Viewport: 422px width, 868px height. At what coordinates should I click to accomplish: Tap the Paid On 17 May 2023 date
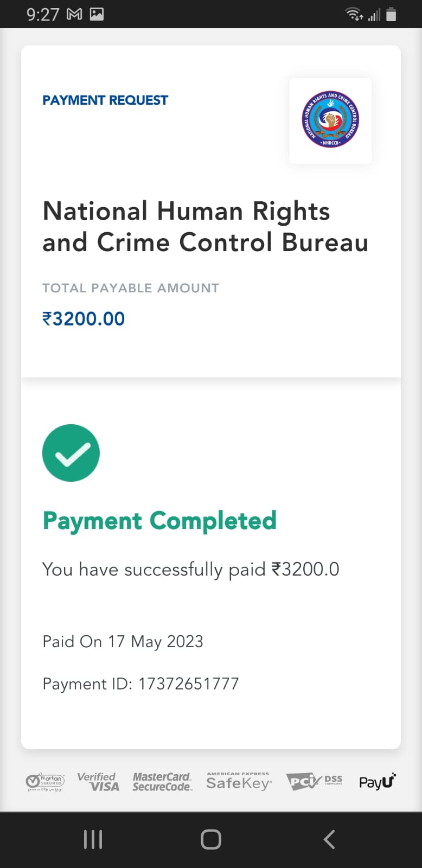[x=123, y=641]
